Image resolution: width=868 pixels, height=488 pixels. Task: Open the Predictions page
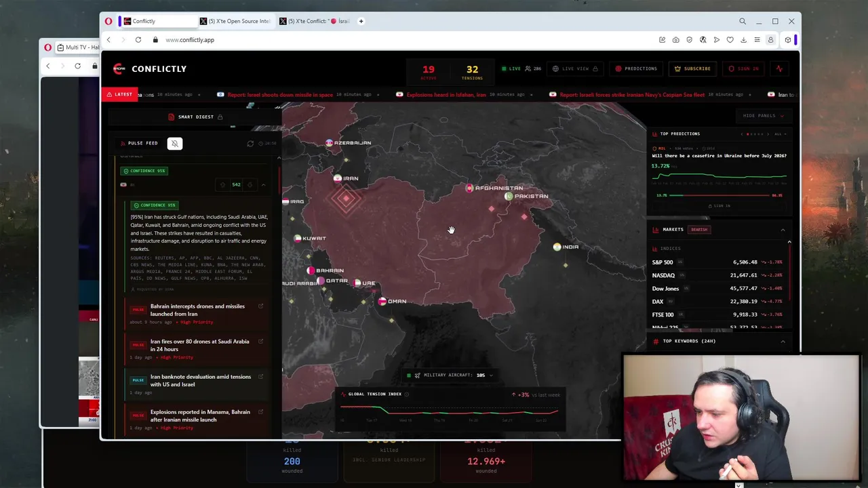coord(635,68)
